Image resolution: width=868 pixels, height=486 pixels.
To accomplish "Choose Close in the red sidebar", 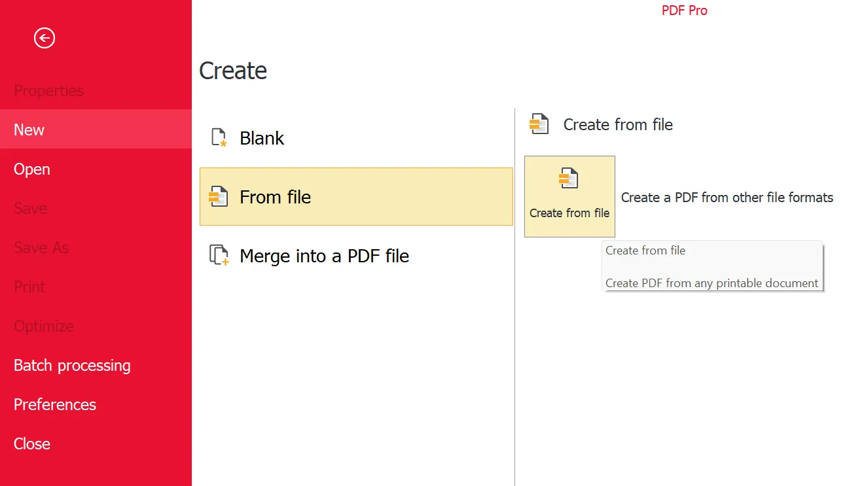I will tap(32, 443).
